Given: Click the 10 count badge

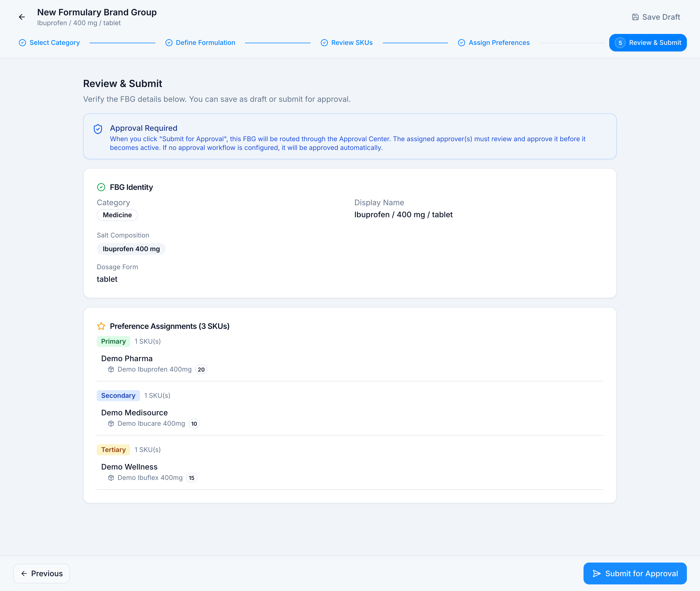Looking at the screenshot, I should click(194, 424).
